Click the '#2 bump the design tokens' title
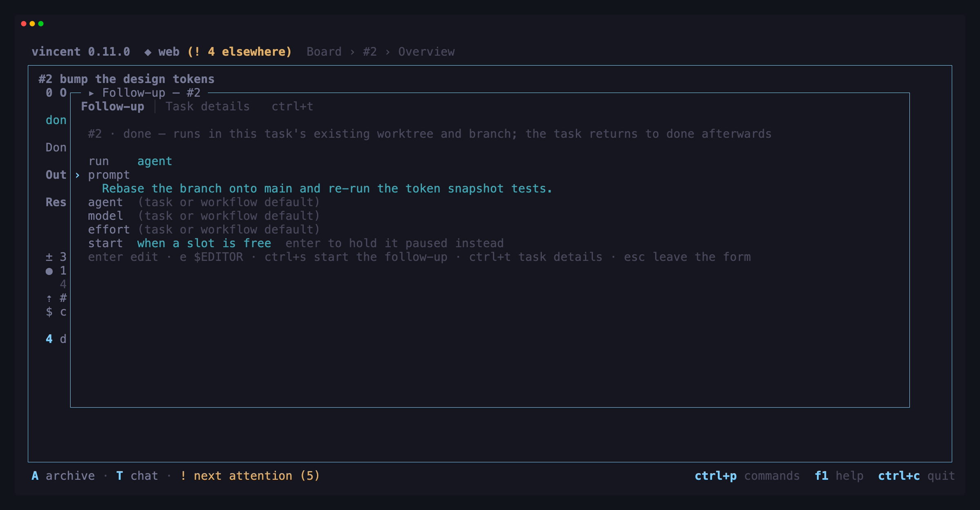Screen dimensions: 980x510 tap(127, 79)
